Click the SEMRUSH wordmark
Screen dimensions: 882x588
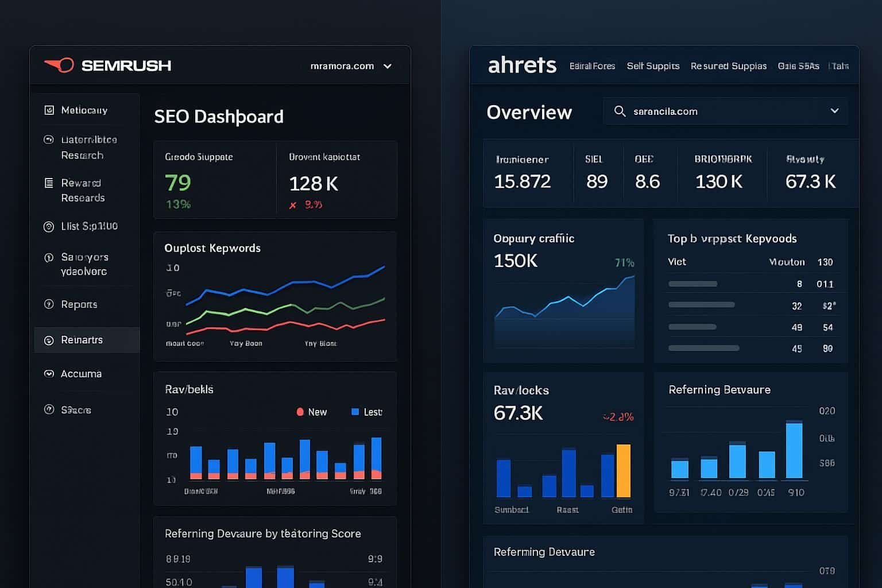pyautogui.click(x=126, y=65)
